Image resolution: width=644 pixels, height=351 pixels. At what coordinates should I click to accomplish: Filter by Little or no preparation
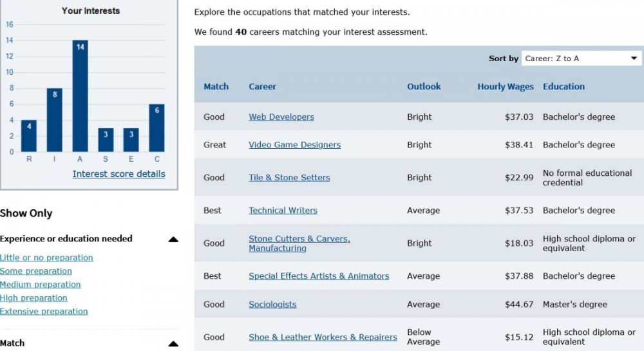[46, 258]
